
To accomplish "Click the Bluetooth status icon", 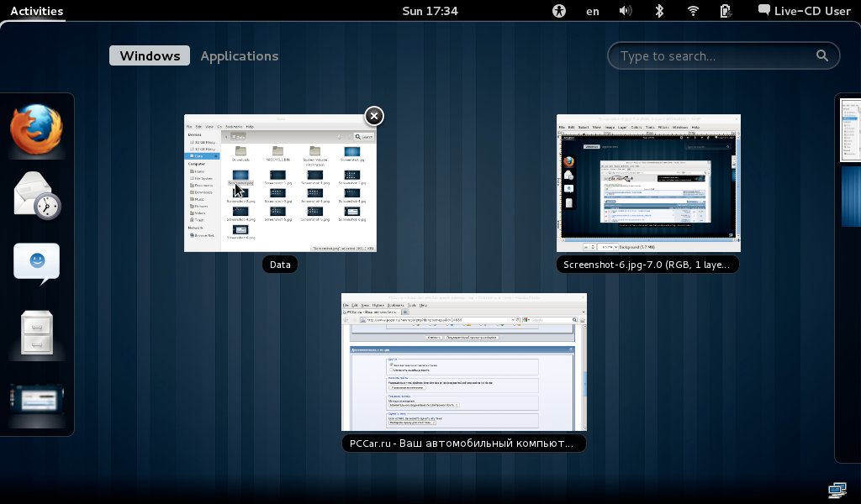I will coord(660,11).
